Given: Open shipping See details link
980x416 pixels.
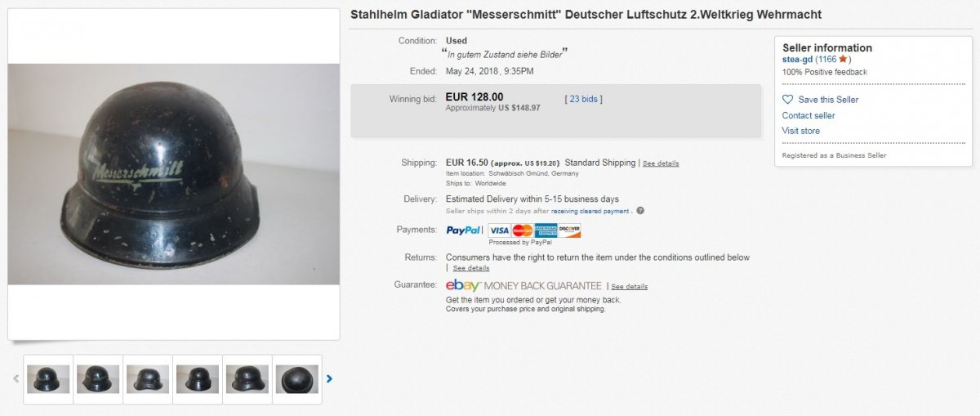Looking at the screenshot, I should (661, 163).
